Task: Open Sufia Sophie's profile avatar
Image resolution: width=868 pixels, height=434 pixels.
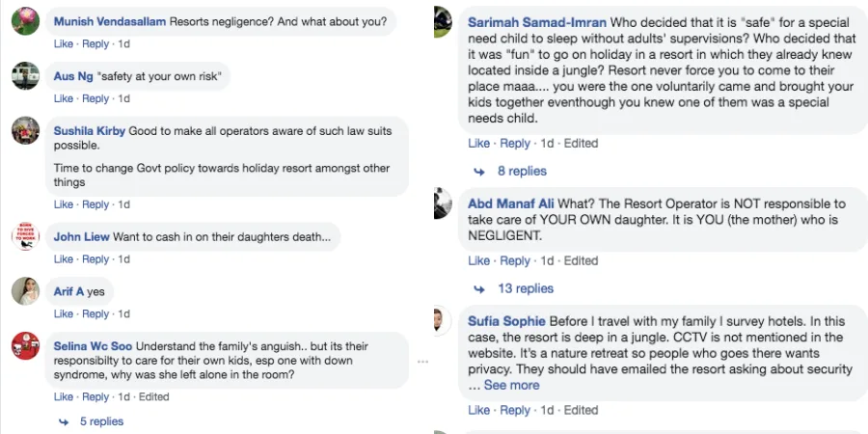Action: pyautogui.click(x=442, y=321)
